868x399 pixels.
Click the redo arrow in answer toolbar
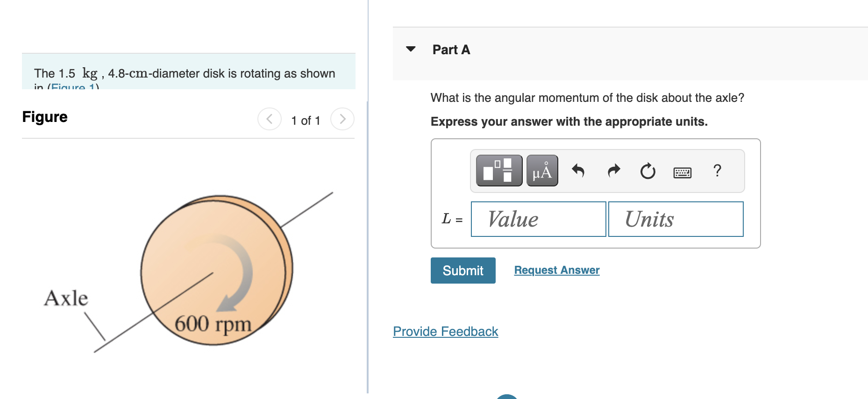[613, 171]
